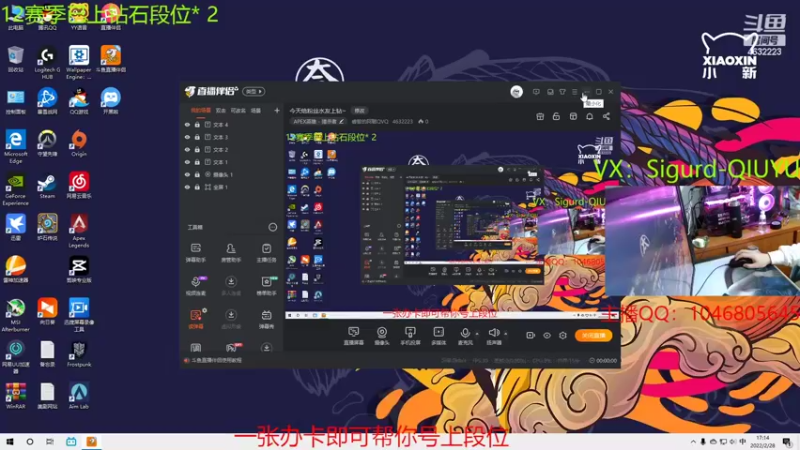The image size is (800, 450).
Task: Add the 摄像头 camera source
Action: (x=382, y=336)
